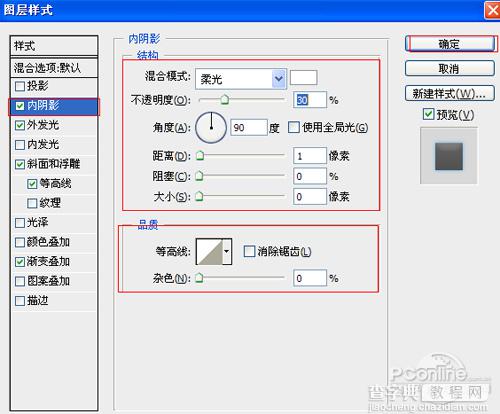Enable the 描边 (Stroke) checkbox

20,301
